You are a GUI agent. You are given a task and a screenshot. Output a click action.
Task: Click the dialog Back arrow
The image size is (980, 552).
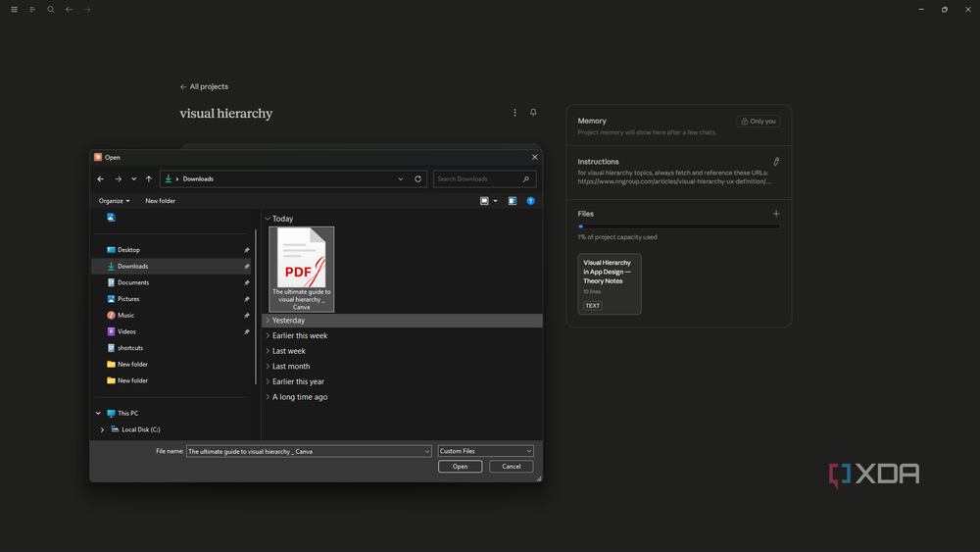coord(101,178)
